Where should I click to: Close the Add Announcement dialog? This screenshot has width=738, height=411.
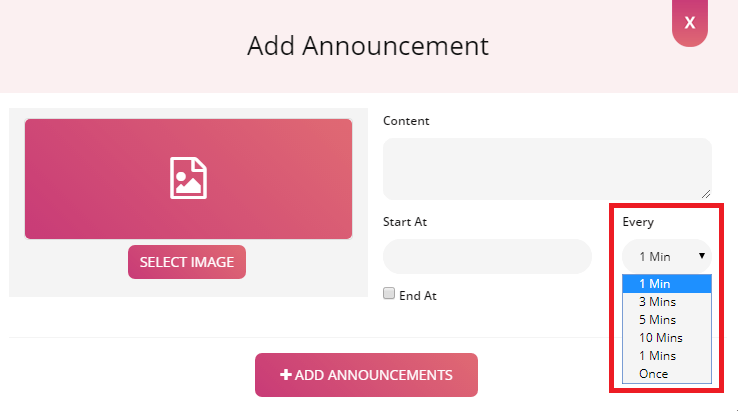coord(689,23)
